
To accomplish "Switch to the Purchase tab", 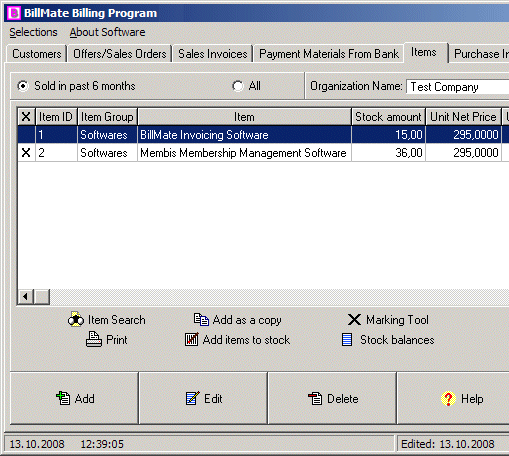I will [480, 54].
